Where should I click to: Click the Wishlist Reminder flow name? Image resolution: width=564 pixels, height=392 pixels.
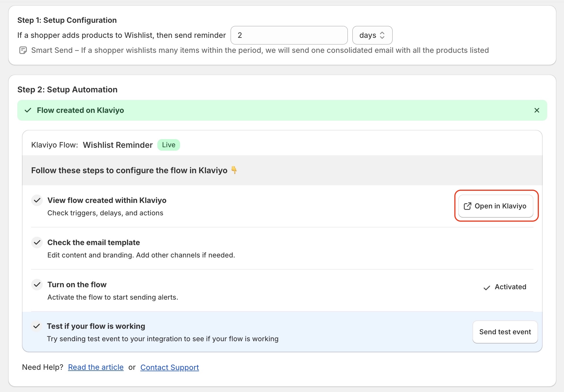point(118,145)
